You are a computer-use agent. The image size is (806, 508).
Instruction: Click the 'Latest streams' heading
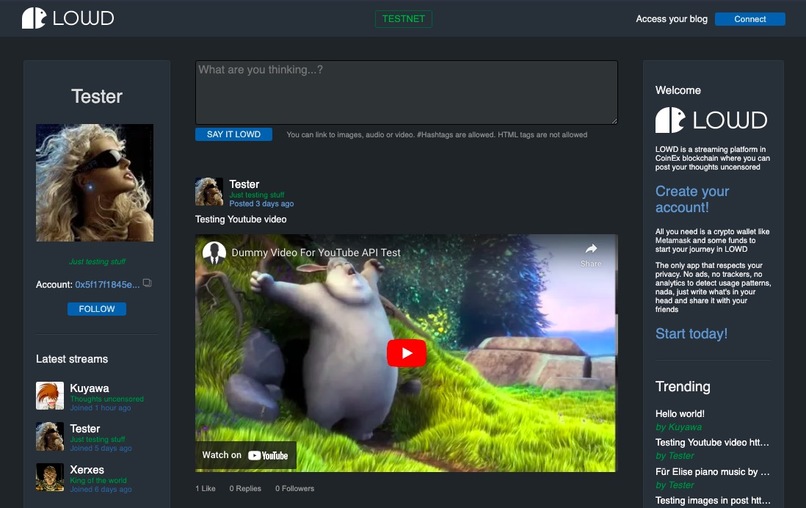(72, 359)
